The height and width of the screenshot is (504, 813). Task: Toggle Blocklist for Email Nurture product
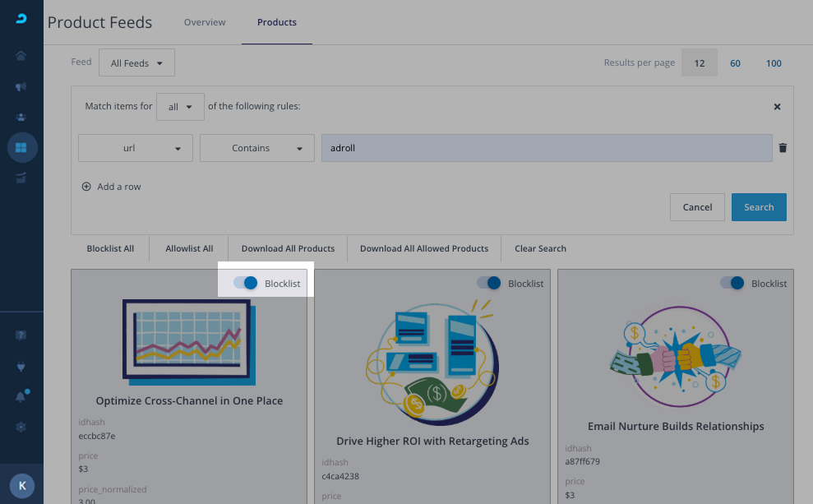click(732, 283)
